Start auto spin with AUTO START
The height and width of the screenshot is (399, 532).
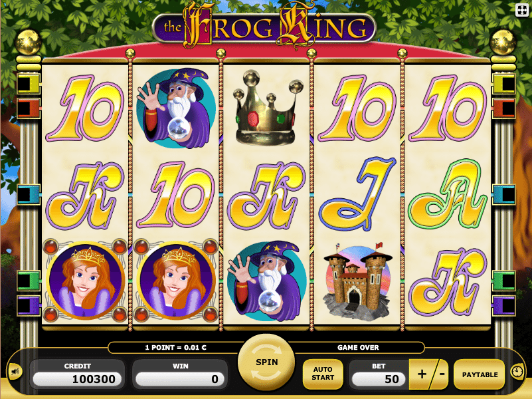[323, 374]
